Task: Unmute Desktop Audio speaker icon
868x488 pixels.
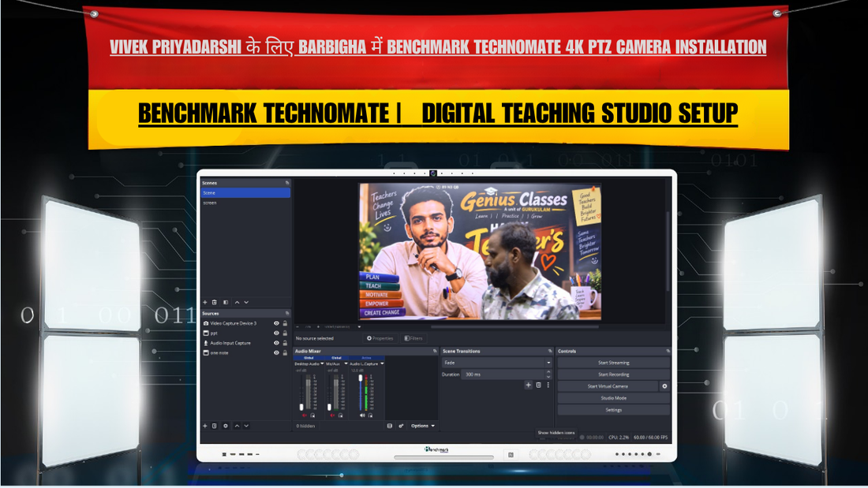Action: point(304,415)
